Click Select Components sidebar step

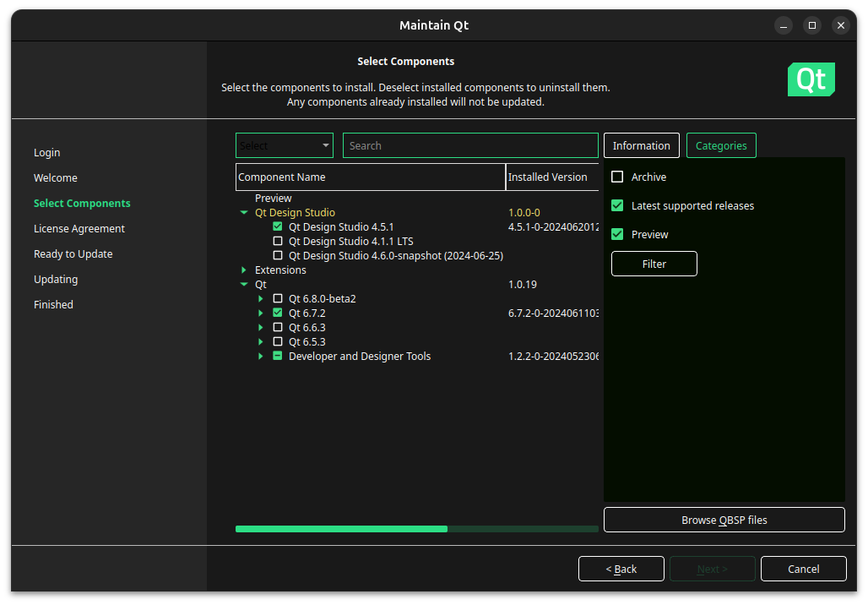[x=82, y=204]
